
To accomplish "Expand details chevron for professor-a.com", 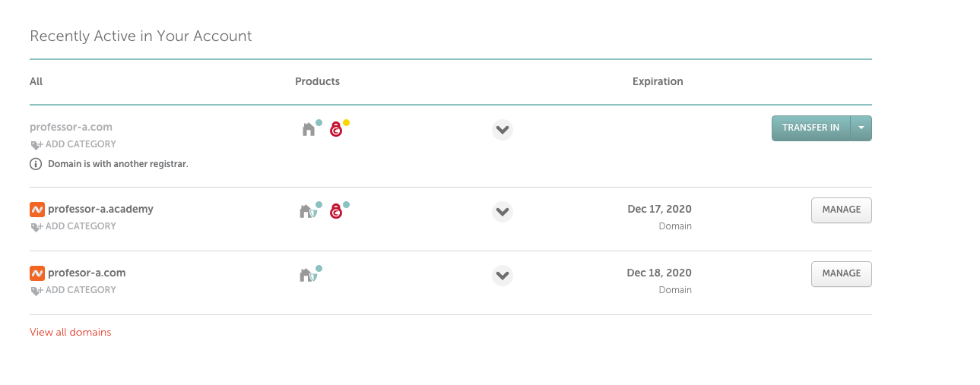I will (x=502, y=130).
